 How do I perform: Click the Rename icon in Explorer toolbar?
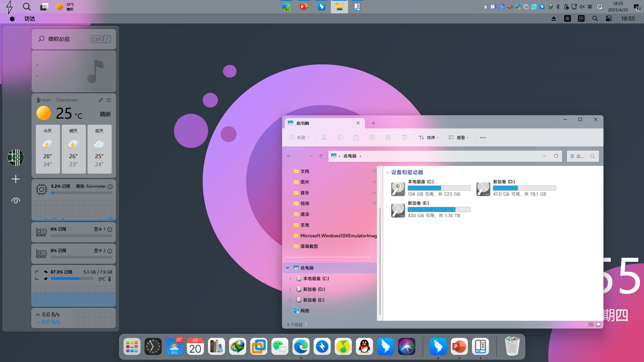372,137
